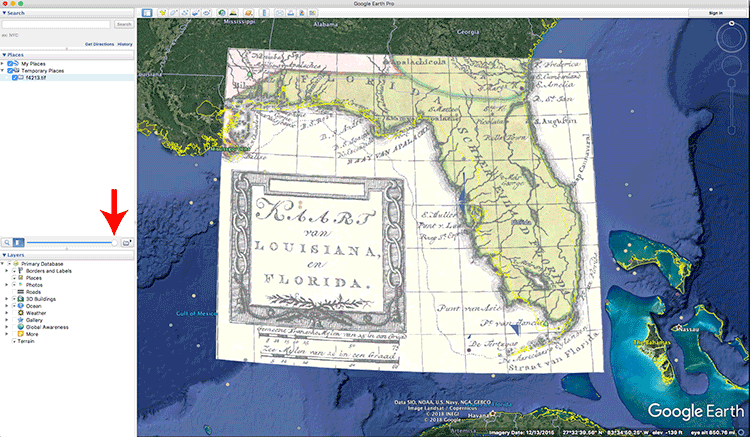Open the Earth, Sky and planets switcher
This screenshot has height=437, width=750.
click(x=248, y=13)
